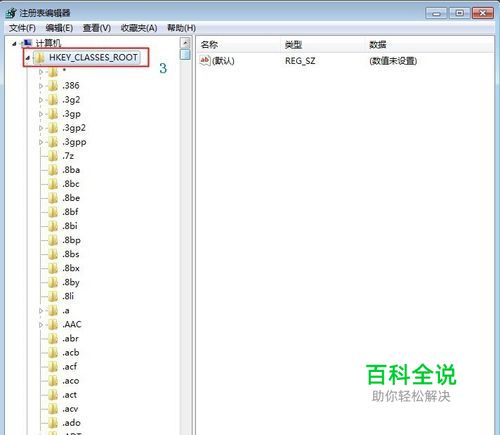Image resolution: width=500 pixels, height=435 pixels.
Task: Click the HKEY_CLASSES_ROOT folder icon
Action: coord(40,58)
